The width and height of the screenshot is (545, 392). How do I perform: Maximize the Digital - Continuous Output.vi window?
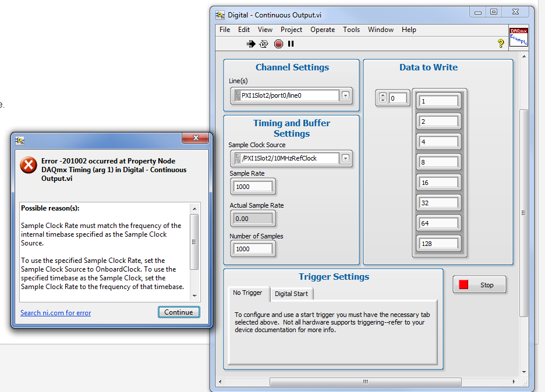pos(494,12)
